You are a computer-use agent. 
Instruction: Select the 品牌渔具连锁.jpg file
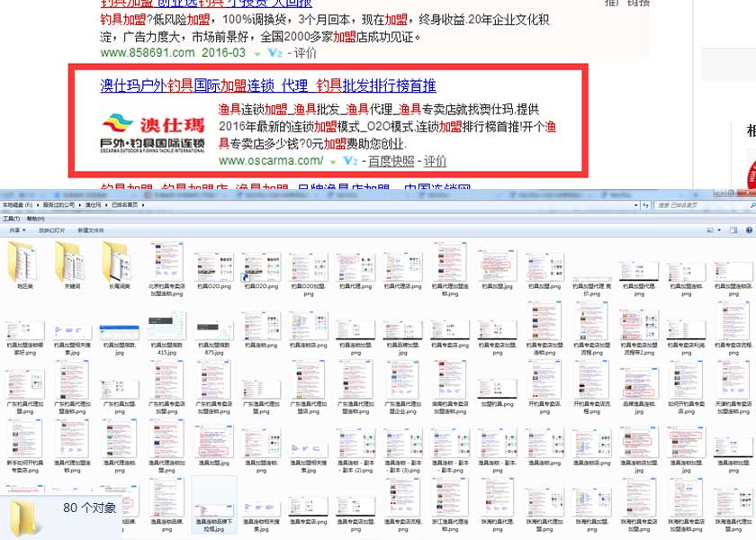click(x=639, y=391)
